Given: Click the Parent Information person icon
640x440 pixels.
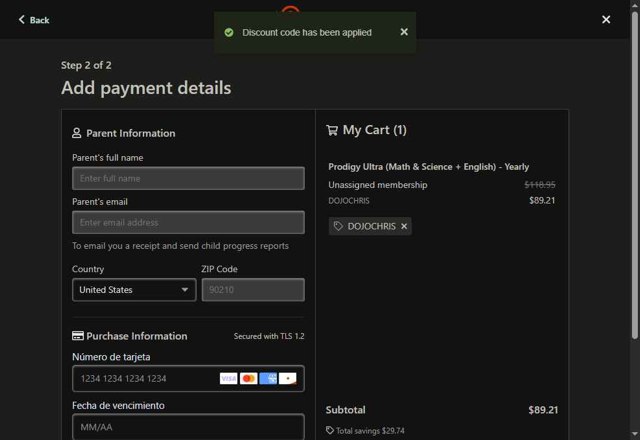Looking at the screenshot, I should tap(76, 133).
